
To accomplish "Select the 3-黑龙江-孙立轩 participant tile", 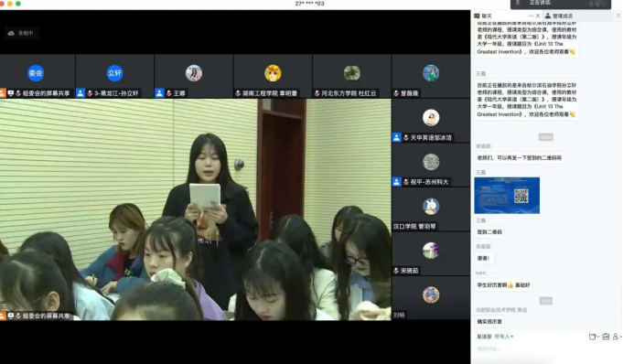I will click(x=115, y=76).
